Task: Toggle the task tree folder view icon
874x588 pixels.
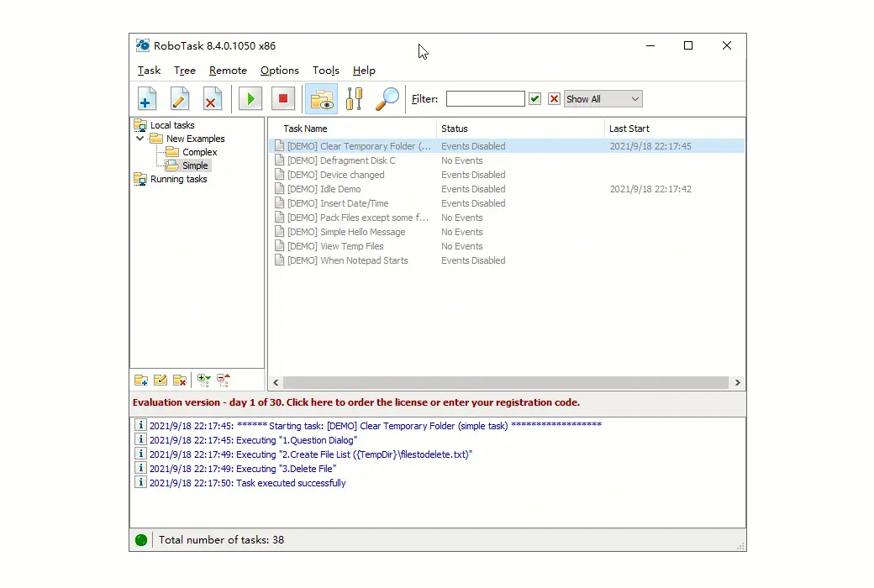Action: (x=322, y=99)
